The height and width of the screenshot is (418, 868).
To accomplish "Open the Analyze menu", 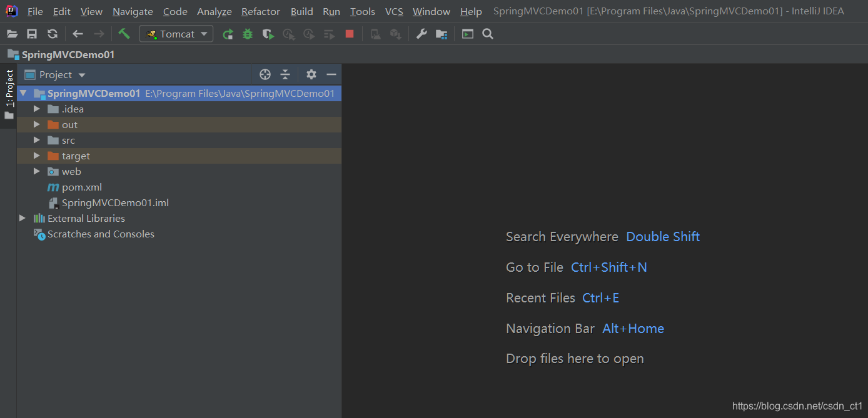I will [x=214, y=11].
